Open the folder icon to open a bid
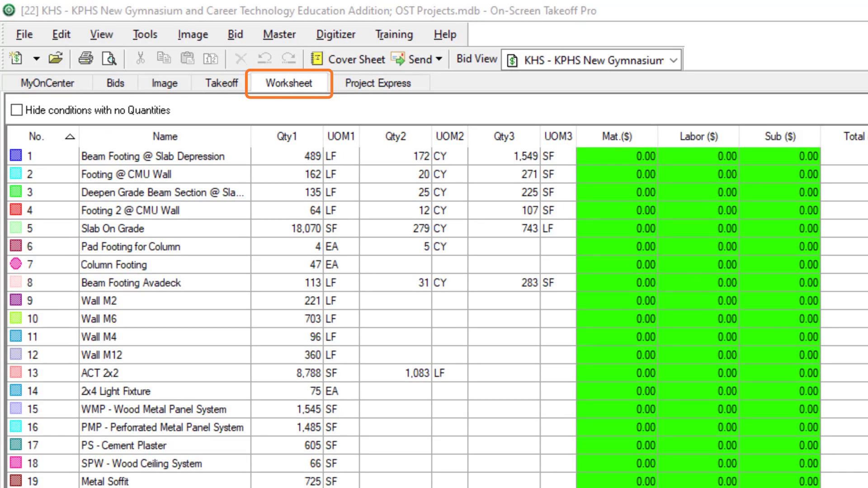Viewport: 868px width, 488px height. click(x=55, y=58)
